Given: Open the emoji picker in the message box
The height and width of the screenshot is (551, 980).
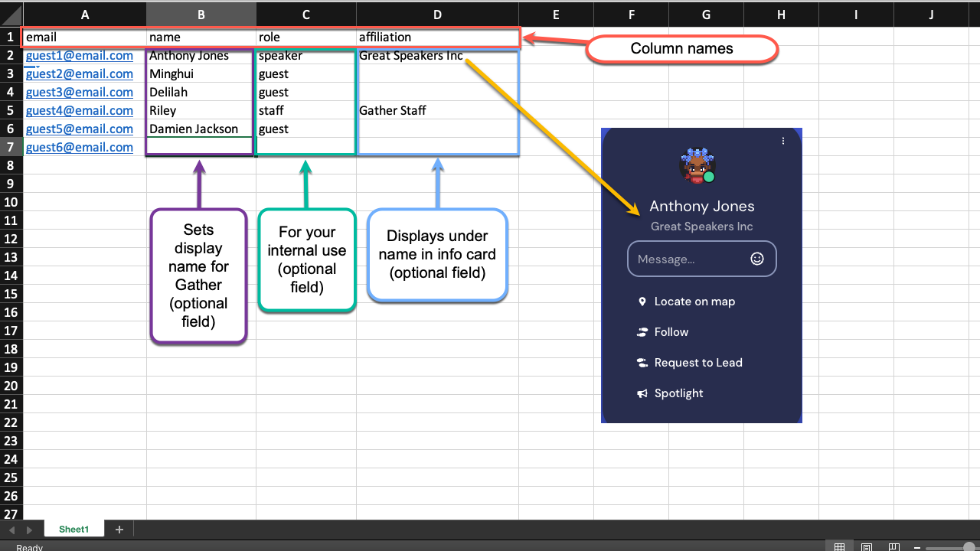Looking at the screenshot, I should (x=757, y=259).
